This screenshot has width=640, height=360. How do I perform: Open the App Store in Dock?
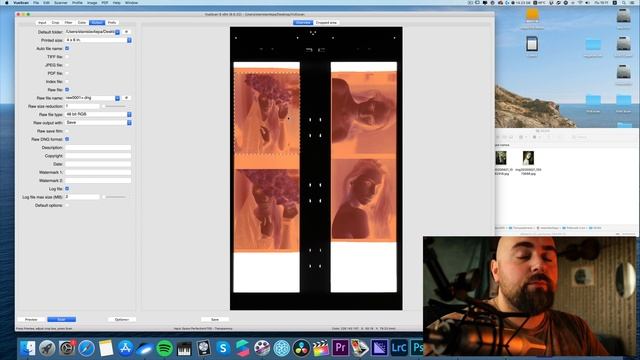125,348
